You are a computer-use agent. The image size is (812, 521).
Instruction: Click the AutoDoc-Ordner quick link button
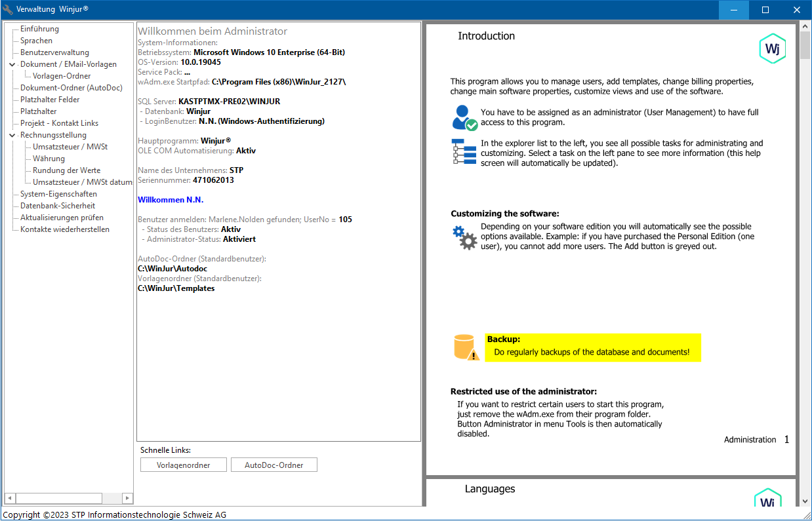[274, 465]
